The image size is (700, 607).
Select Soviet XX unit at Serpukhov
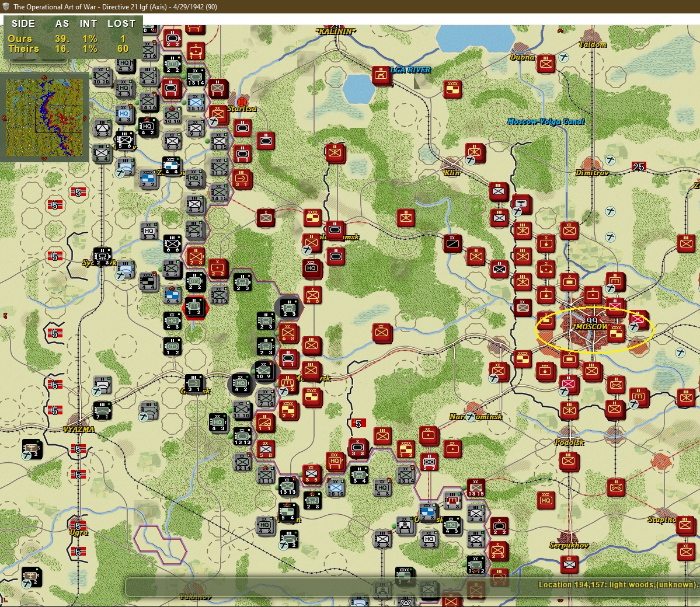click(569, 564)
